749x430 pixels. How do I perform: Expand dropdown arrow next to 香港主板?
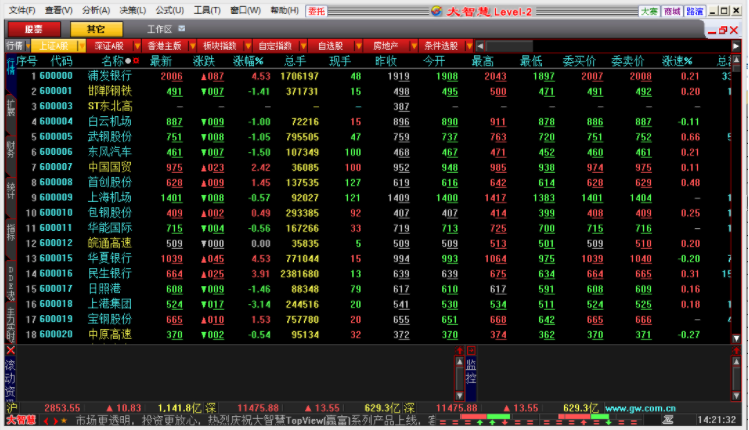[193, 46]
